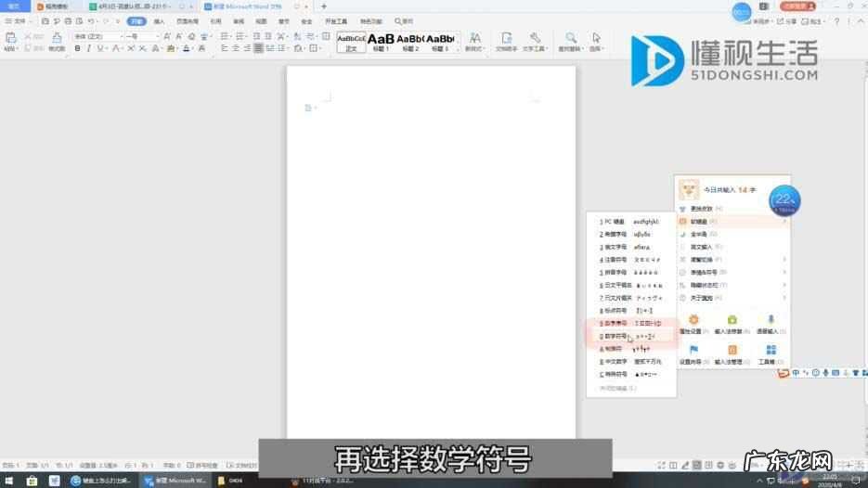Screen dimensions: 868x488
Task: Click the ribbon search box
Action: click(404, 21)
